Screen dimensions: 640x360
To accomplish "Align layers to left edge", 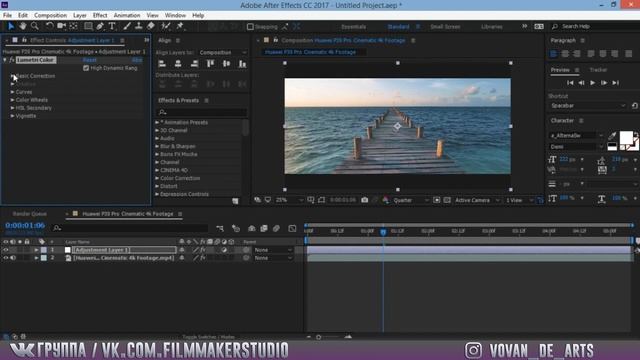I will 162,64.
